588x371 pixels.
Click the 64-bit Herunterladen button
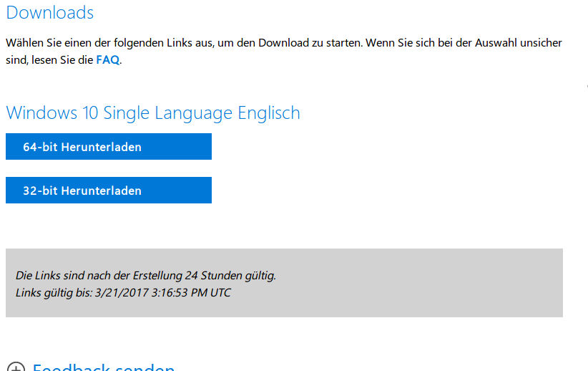click(109, 146)
